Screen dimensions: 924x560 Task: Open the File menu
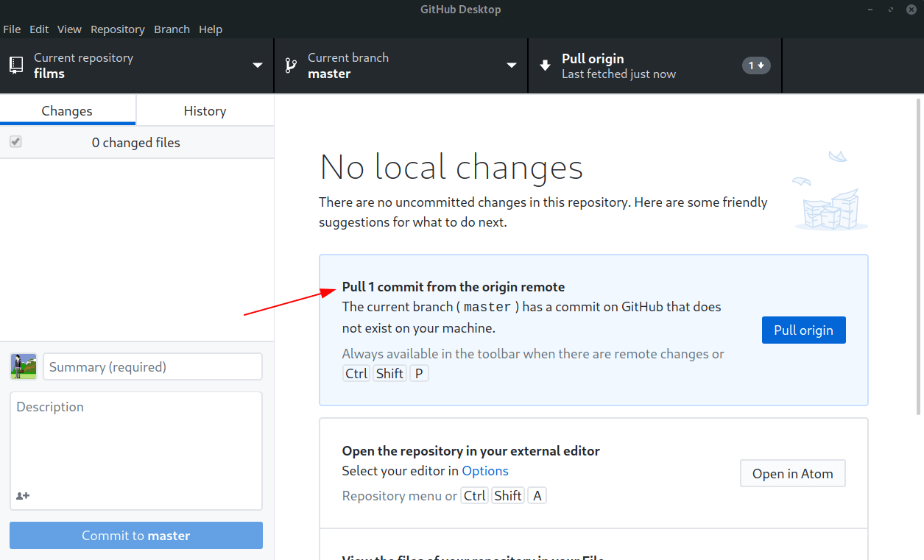point(12,29)
